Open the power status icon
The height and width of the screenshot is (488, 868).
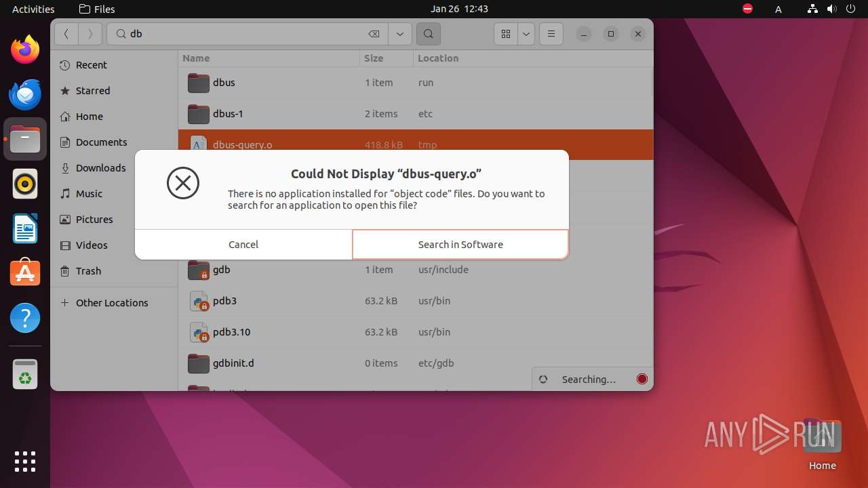[x=850, y=9]
